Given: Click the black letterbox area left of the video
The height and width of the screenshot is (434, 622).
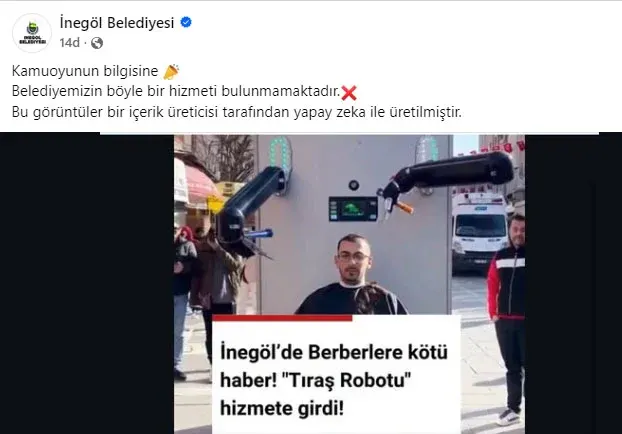Looking at the screenshot, I should (87, 284).
